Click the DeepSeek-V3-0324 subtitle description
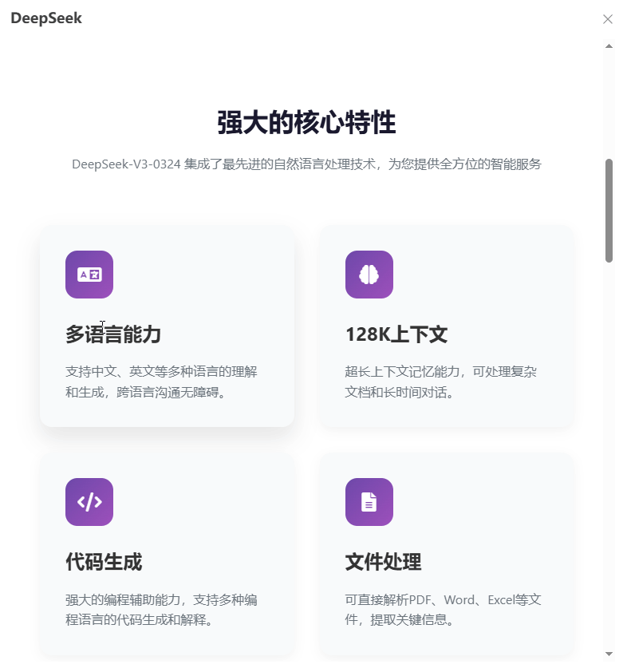627x672 pixels. point(306,164)
